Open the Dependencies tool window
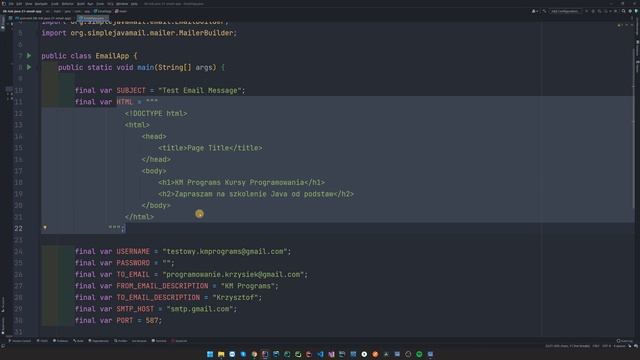This screenshot has height=360, width=640. coord(99,341)
